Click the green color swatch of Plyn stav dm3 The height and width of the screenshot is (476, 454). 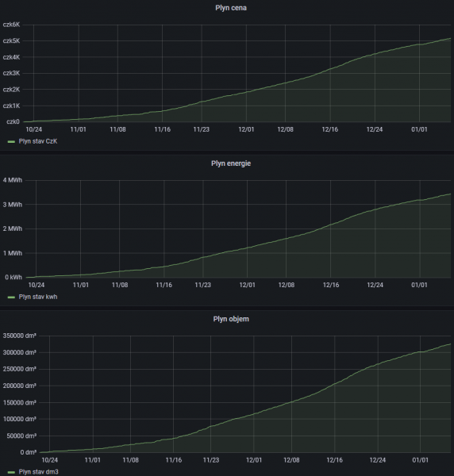(11, 472)
